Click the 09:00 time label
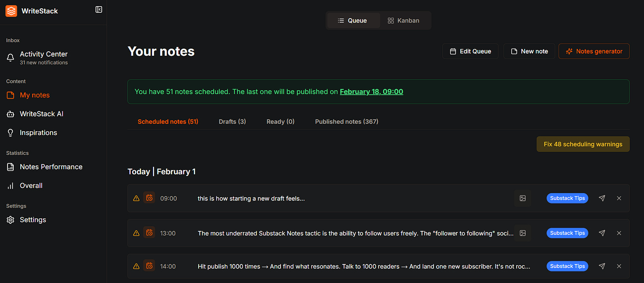Viewport: 644px width, 283px height. pyautogui.click(x=169, y=199)
